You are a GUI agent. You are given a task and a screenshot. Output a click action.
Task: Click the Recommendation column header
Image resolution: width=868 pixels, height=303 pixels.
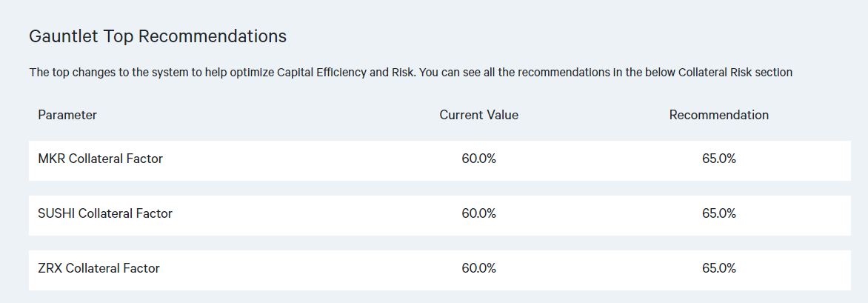point(718,115)
